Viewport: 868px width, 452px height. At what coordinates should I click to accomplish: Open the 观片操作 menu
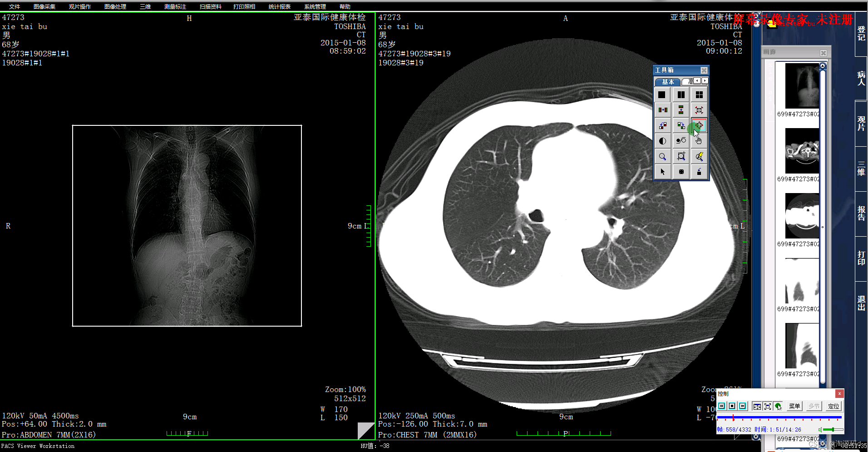pyautogui.click(x=80, y=6)
